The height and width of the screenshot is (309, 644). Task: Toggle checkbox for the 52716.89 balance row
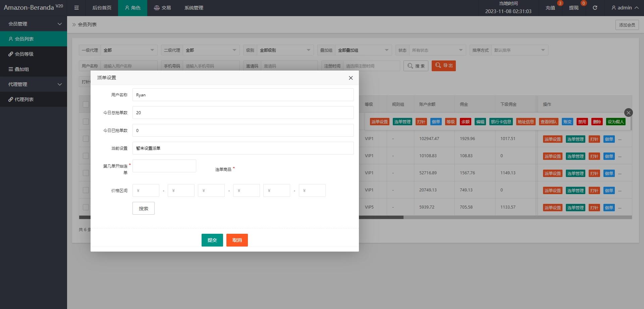click(x=86, y=173)
